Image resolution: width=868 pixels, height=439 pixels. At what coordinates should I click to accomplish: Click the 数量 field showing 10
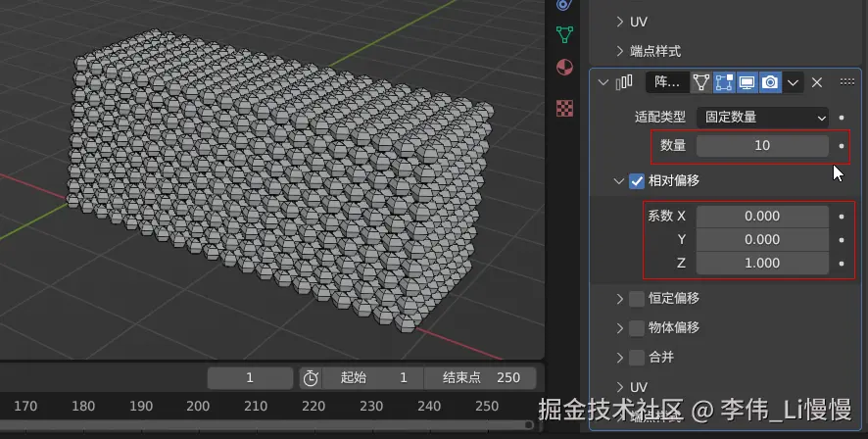tap(762, 146)
